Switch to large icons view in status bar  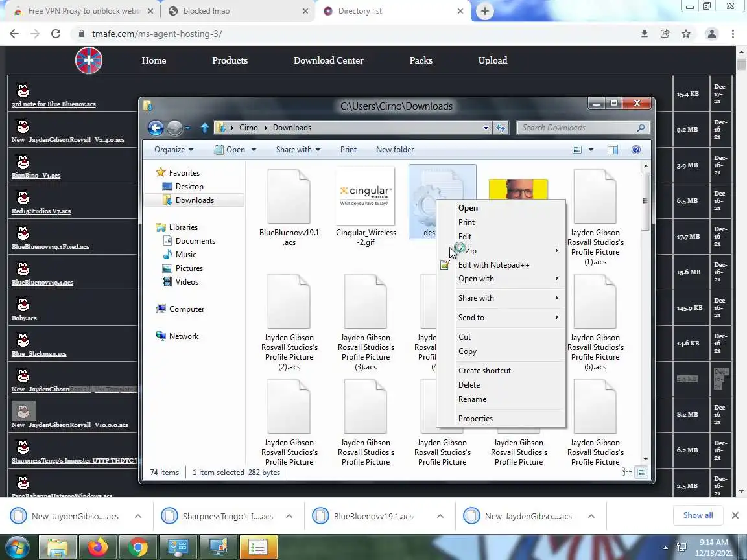(642, 472)
